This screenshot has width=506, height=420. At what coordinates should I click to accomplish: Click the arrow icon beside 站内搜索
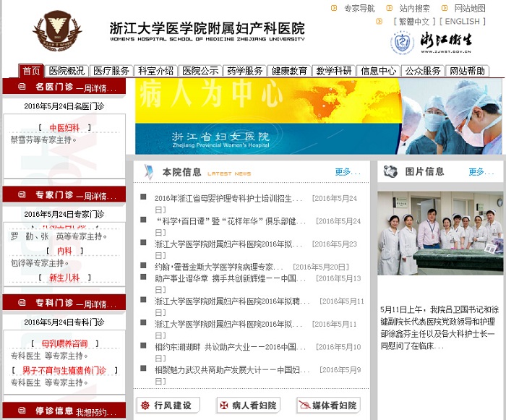(390, 8)
